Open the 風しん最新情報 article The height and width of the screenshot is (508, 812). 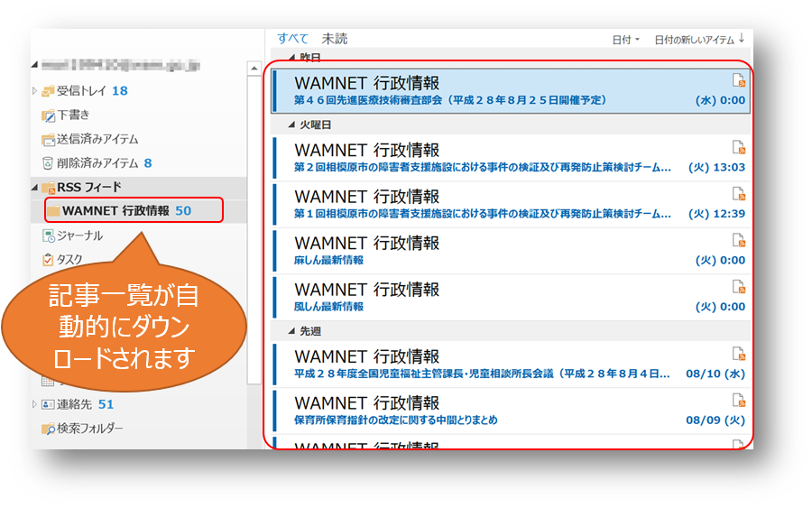(x=511, y=297)
